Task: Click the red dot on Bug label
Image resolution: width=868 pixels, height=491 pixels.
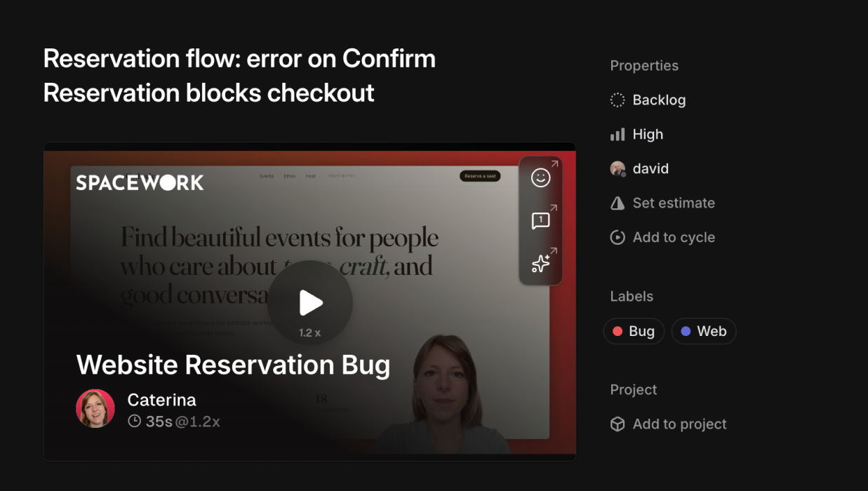Action: point(617,331)
